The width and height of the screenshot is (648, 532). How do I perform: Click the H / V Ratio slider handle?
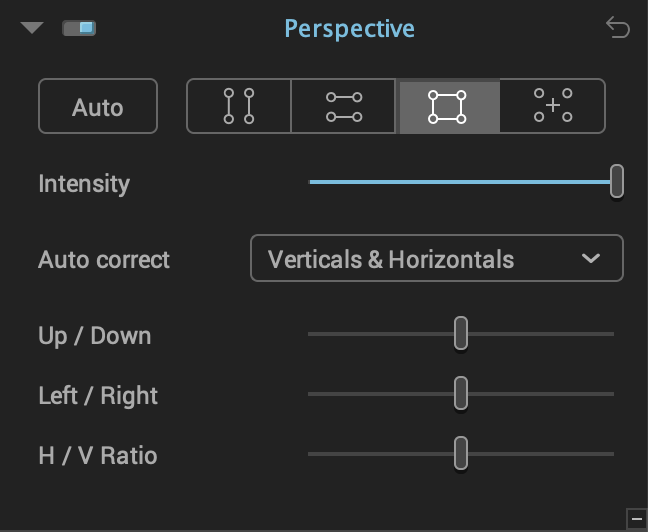pos(461,453)
